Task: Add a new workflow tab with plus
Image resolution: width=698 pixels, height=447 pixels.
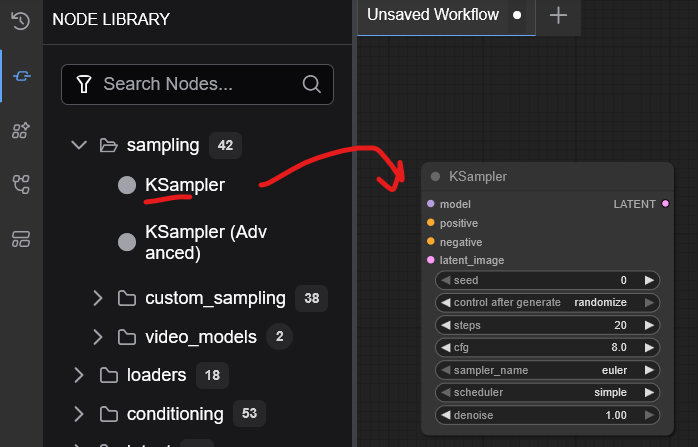Action: pyautogui.click(x=558, y=16)
